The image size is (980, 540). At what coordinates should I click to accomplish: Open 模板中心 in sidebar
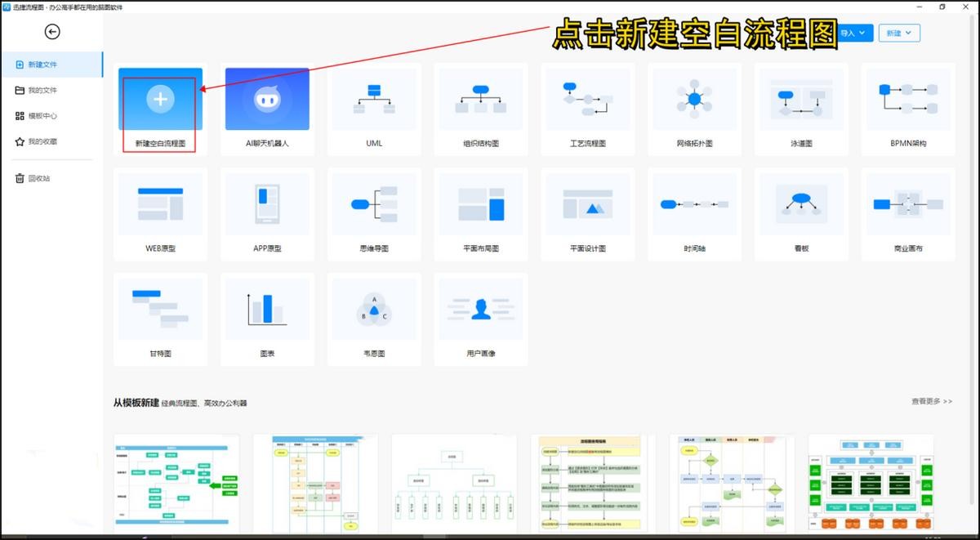[x=42, y=116]
